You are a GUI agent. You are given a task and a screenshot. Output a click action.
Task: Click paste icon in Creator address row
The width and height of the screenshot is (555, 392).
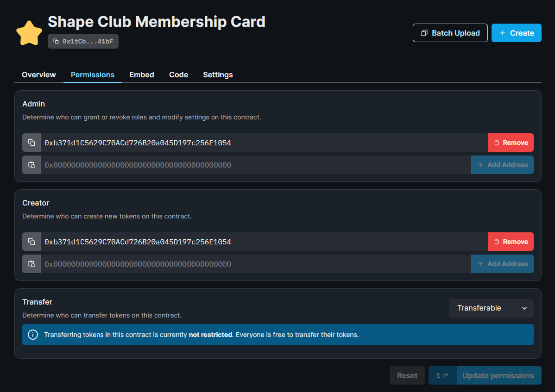pos(32,264)
